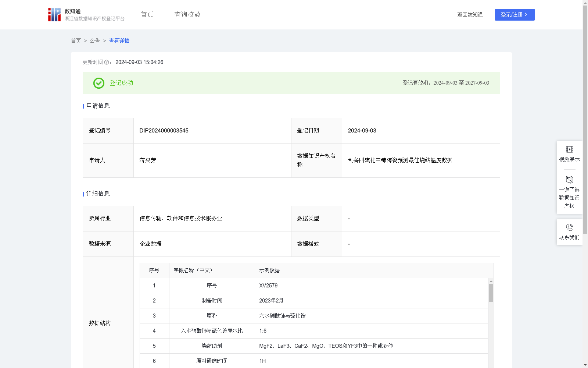This screenshot has height=368, width=588.
Task: Click the data table scroll-up arrow
Action: point(491,281)
